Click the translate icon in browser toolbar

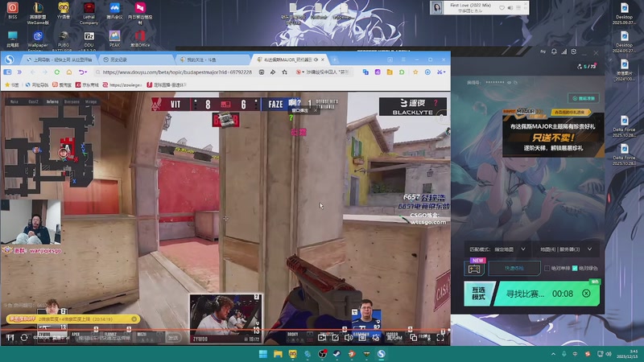coord(365,72)
